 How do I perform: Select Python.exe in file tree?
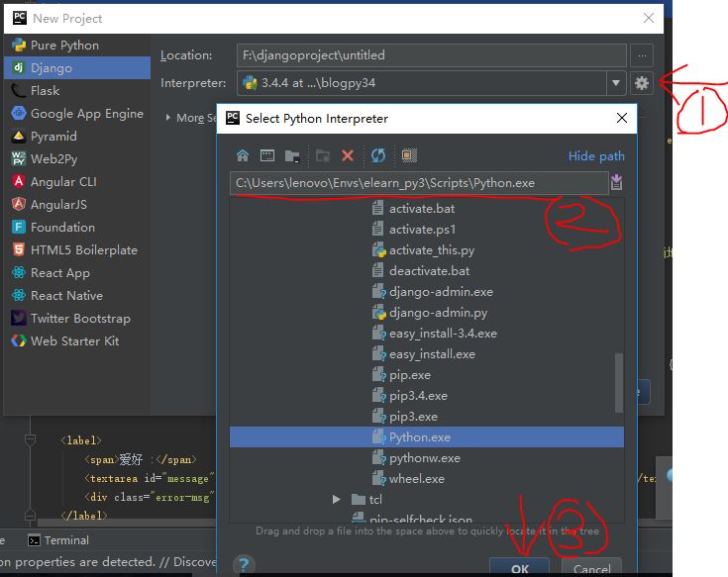click(x=427, y=436)
